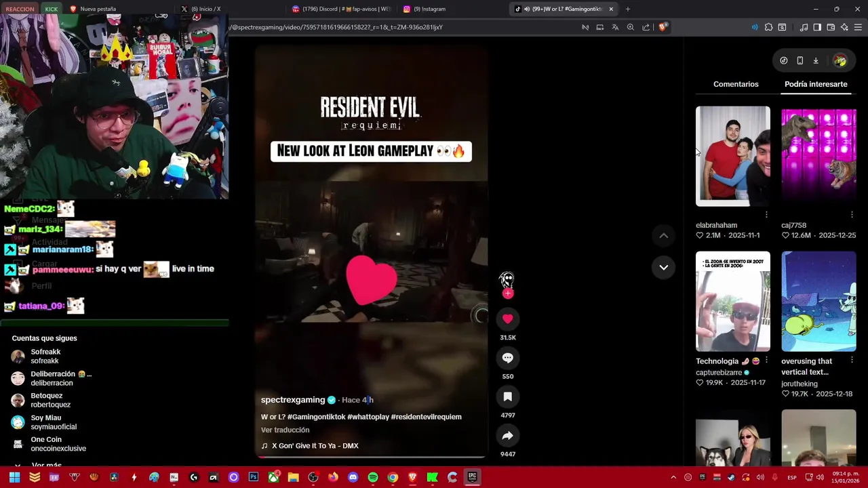Follow spectrexgaming with red plus button
The image size is (868, 488).
[x=508, y=293]
